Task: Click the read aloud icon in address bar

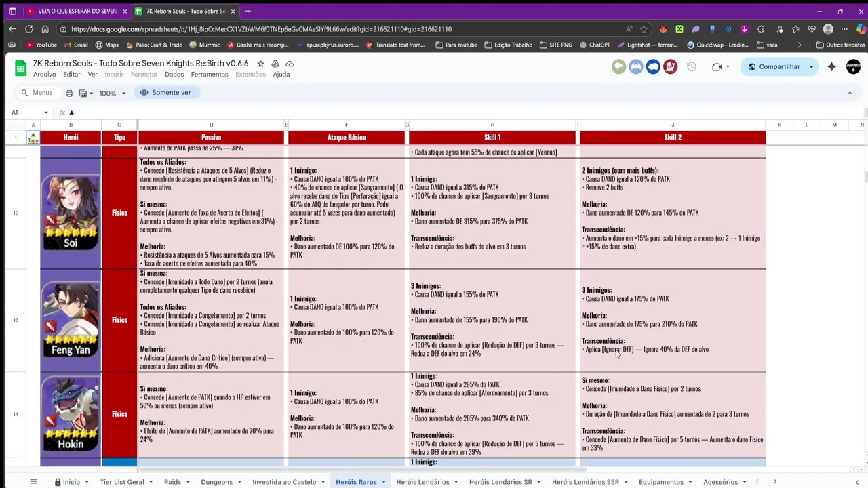Action: 630,29
